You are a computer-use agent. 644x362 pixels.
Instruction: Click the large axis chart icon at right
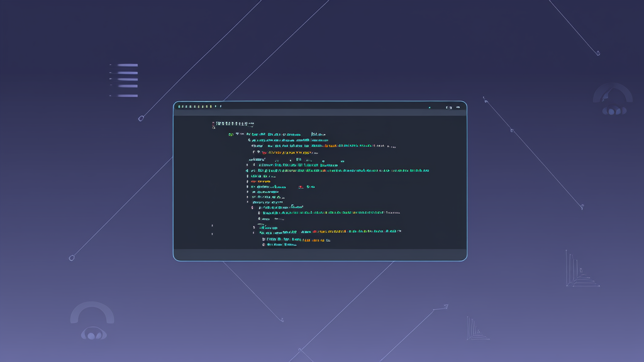[581, 269]
